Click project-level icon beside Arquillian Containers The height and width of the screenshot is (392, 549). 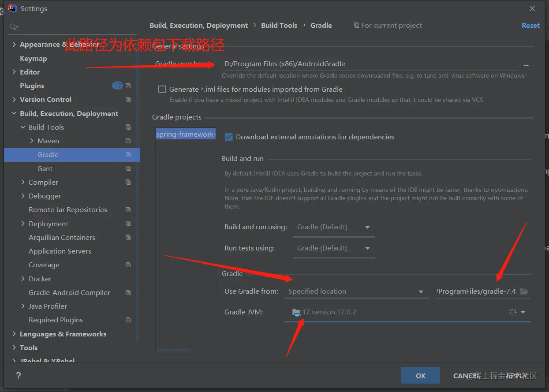pyautogui.click(x=128, y=237)
